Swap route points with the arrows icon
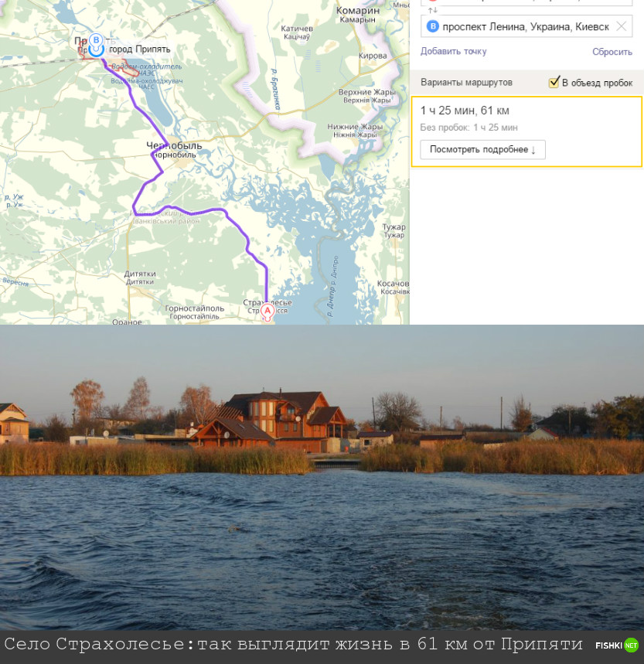The width and height of the screenshot is (644, 664). click(x=433, y=9)
